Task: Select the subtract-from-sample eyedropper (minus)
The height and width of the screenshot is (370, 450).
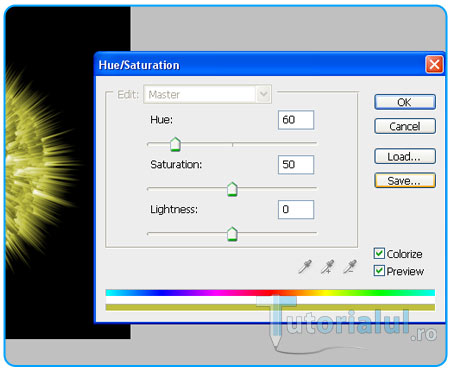Action: [350, 267]
